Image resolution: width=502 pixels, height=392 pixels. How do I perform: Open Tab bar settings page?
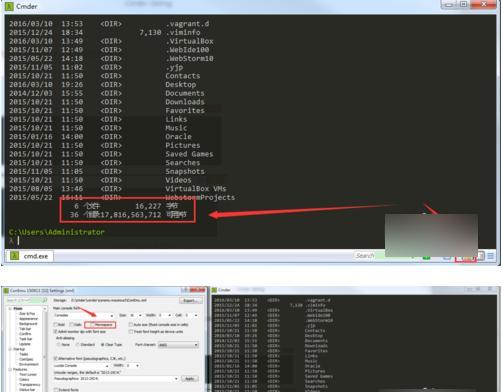point(25,329)
